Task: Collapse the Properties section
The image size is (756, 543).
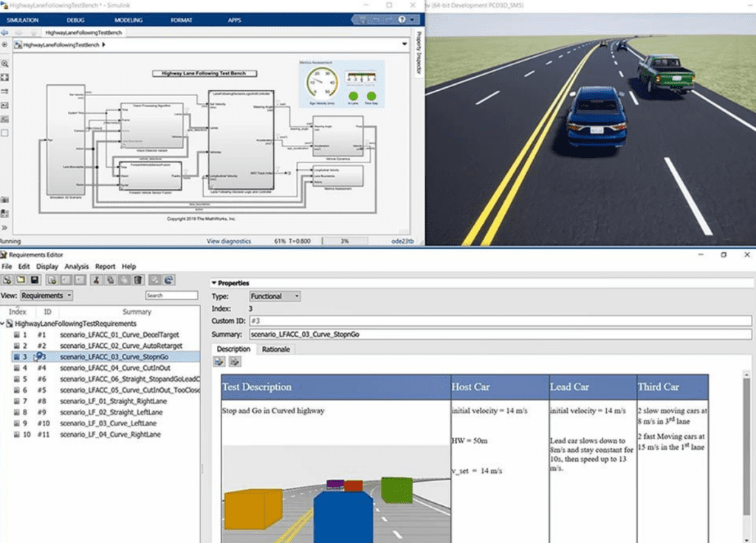Action: (216, 281)
